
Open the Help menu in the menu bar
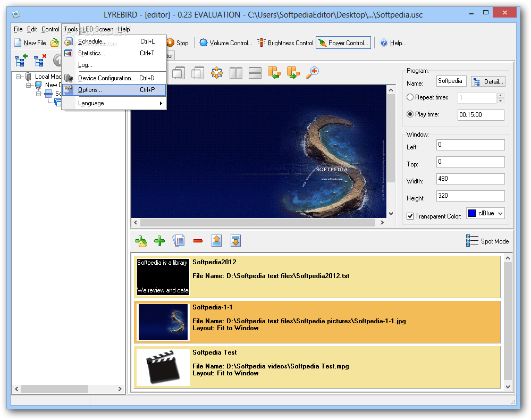pos(124,29)
